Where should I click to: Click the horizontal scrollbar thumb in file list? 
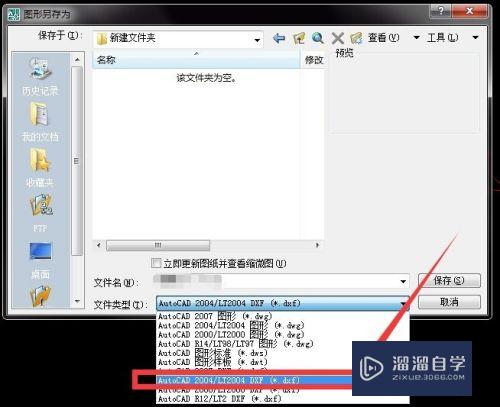click(x=158, y=245)
